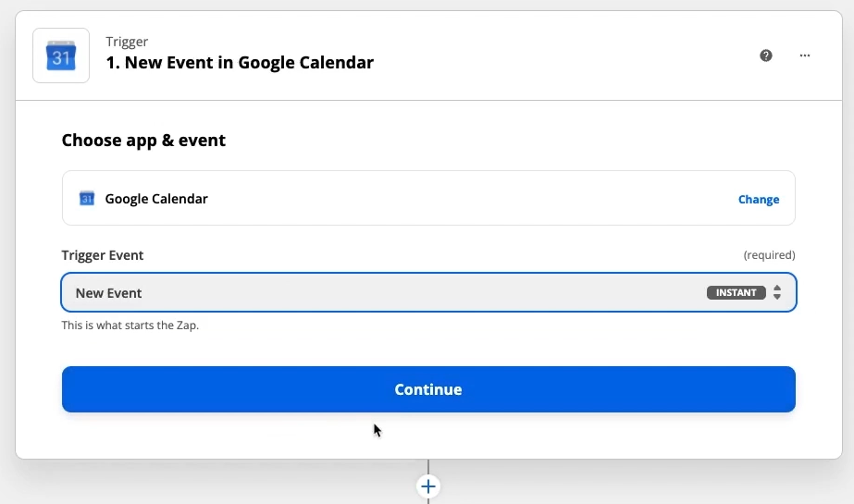Click the Trigger Event field label
The image size is (854, 504).
pos(103,255)
